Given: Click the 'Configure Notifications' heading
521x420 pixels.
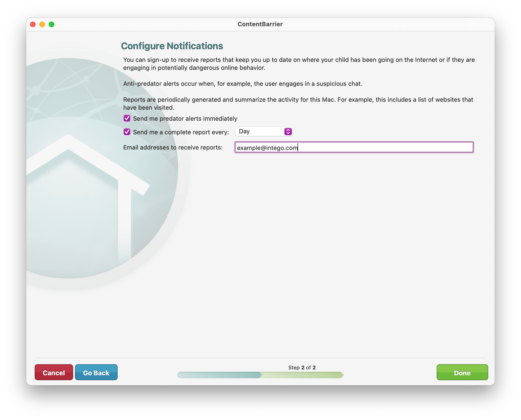Looking at the screenshot, I should click(172, 46).
